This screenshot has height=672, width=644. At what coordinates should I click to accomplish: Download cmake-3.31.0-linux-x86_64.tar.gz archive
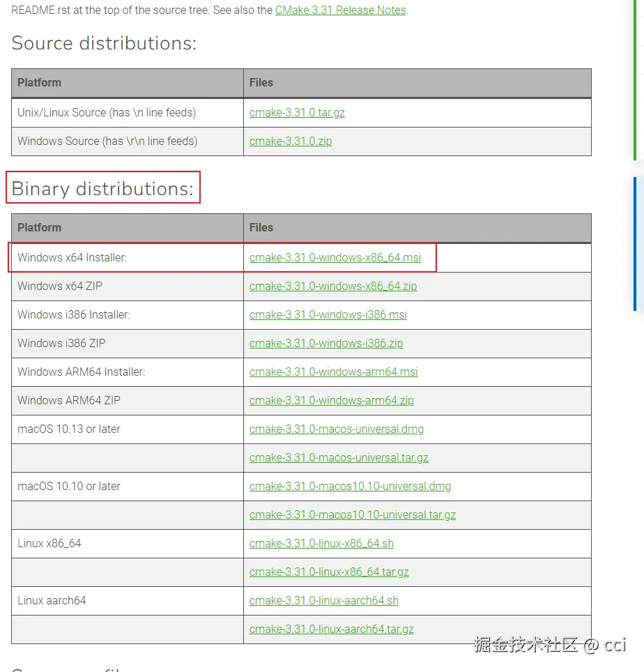point(329,572)
